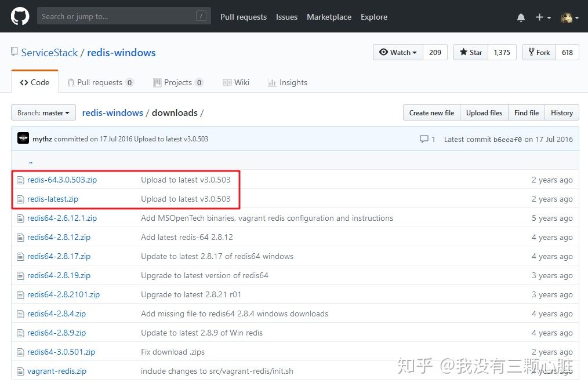Open redis-64.3.0.503.zip file

coord(62,180)
